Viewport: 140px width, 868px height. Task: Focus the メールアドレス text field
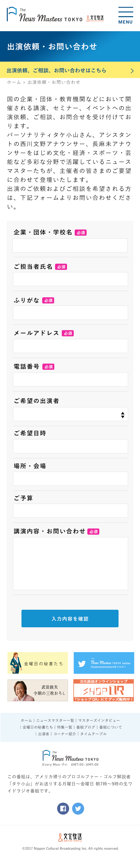pyautogui.click(x=70, y=346)
